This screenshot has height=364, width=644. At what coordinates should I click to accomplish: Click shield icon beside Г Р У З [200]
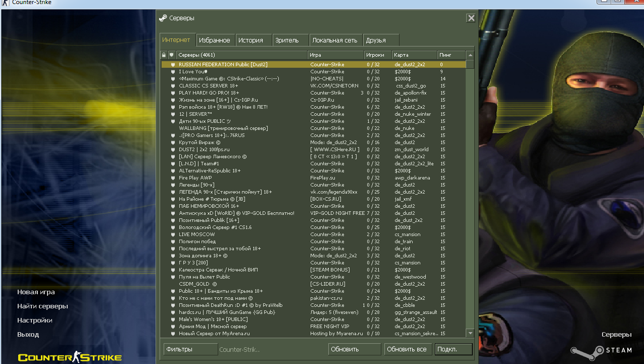coord(173,263)
